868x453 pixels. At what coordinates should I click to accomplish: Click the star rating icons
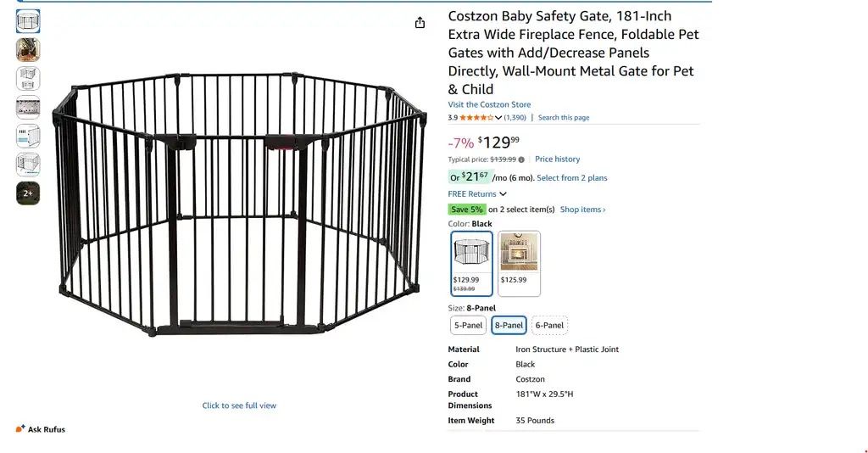[476, 118]
